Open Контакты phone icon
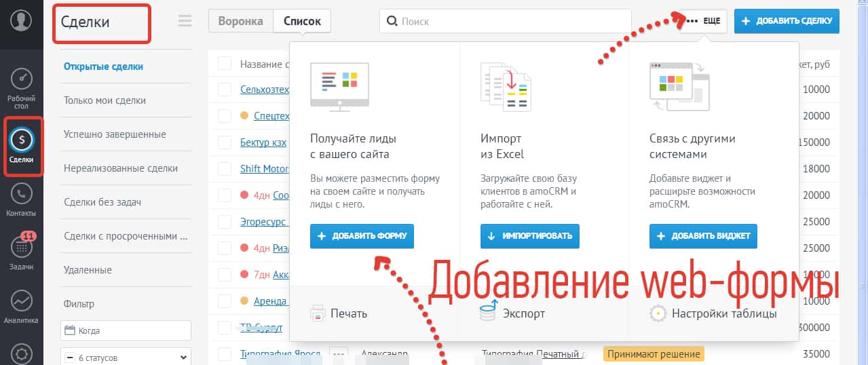868x365 pixels. (x=22, y=194)
